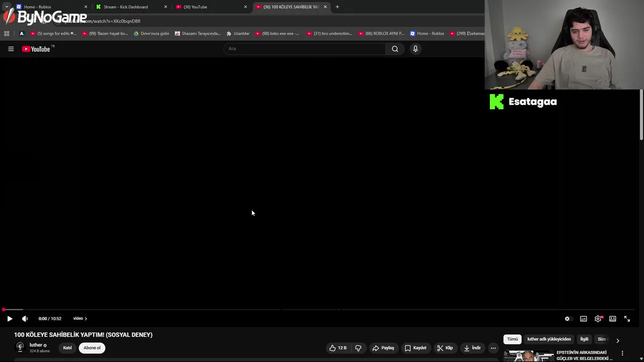This screenshot has width=644, height=362.
Task: Click the page vertical scrollbar
Action: pyautogui.click(x=641, y=116)
